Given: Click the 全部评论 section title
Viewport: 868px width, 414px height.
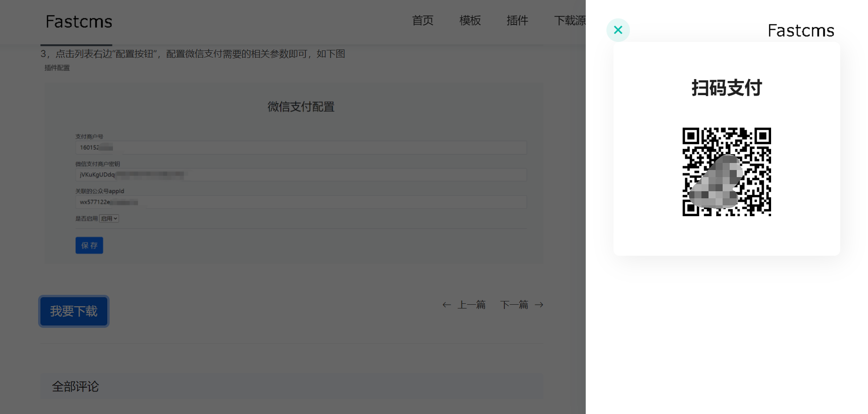Looking at the screenshot, I should click(75, 387).
